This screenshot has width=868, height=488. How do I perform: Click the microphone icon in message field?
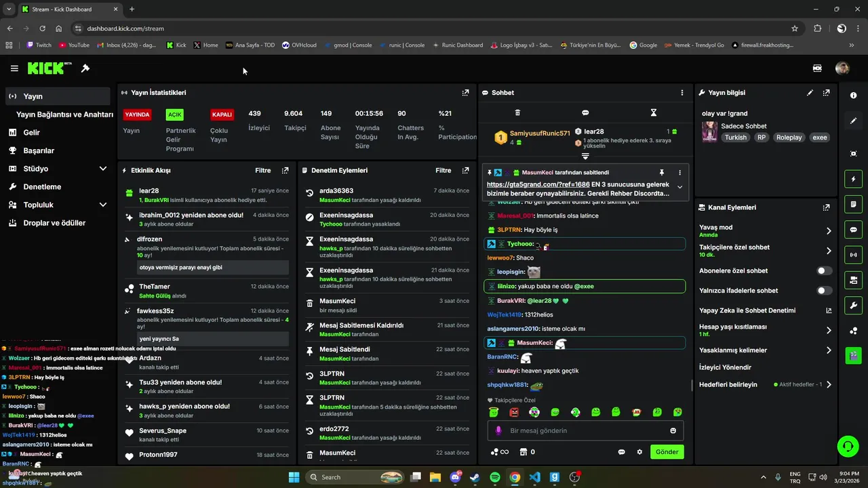(498, 430)
